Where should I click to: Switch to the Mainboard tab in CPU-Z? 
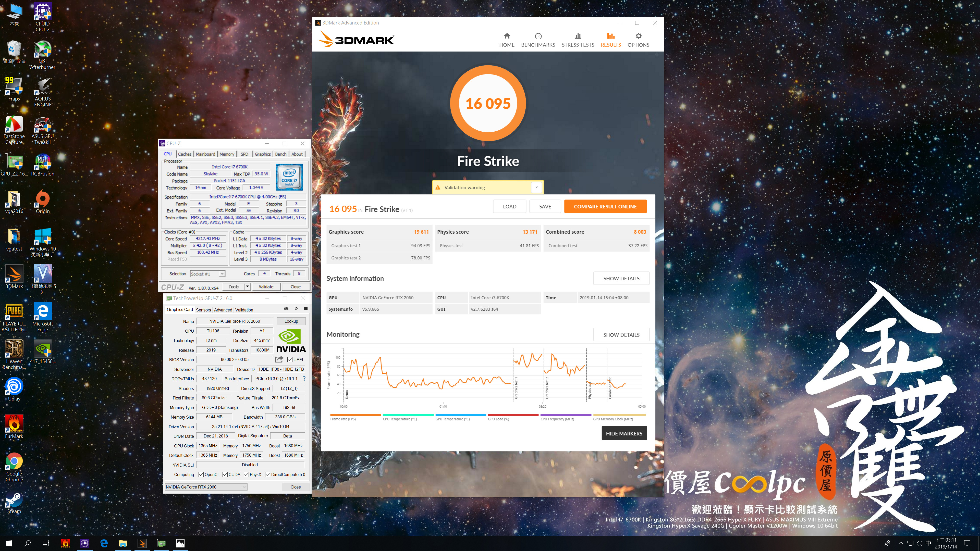click(x=205, y=154)
